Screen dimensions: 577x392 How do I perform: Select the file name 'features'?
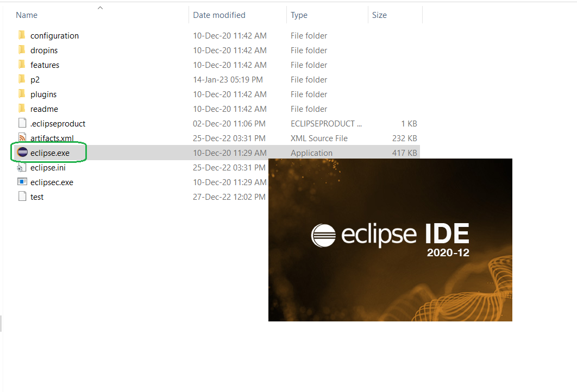[45, 65]
